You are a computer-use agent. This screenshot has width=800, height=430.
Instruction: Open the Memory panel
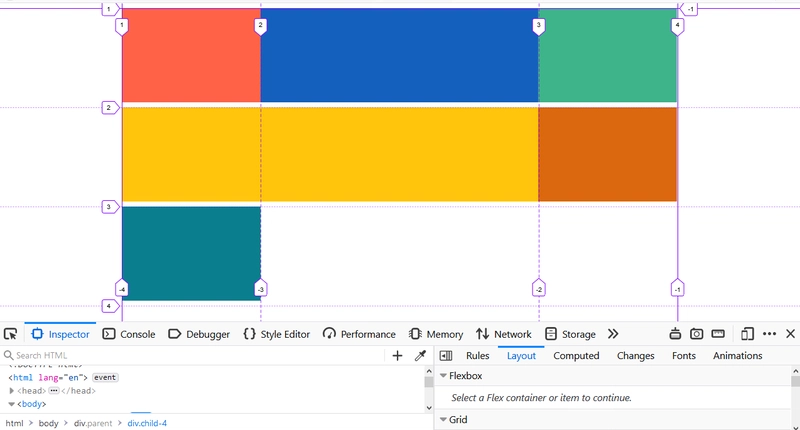[x=436, y=334]
